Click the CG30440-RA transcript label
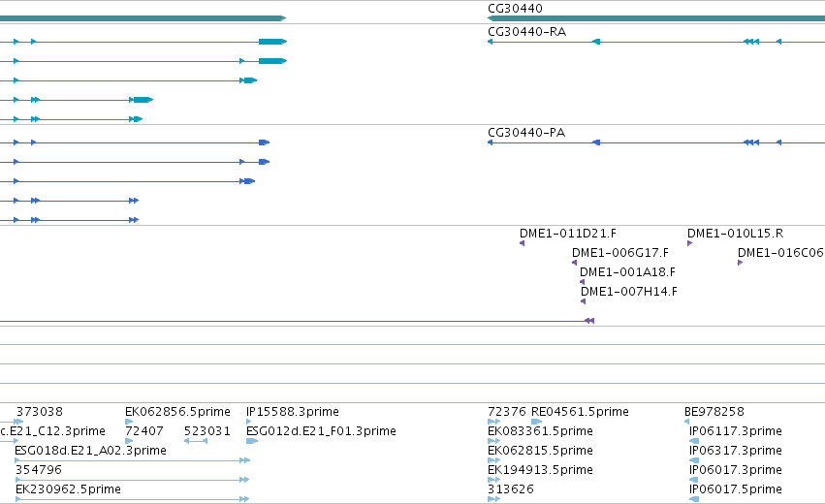Screen dimensions: 825x504 [526, 32]
